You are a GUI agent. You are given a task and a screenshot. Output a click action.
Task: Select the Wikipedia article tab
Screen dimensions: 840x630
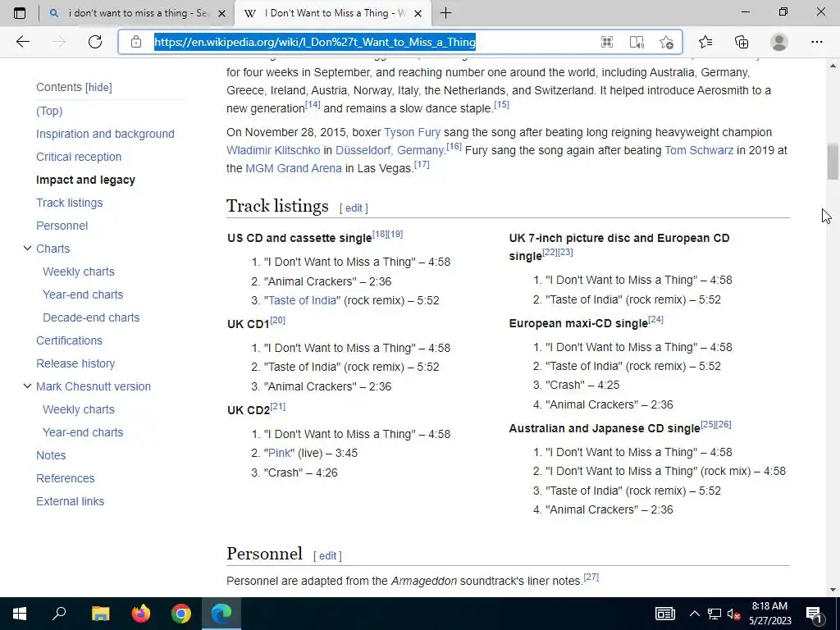333,13
